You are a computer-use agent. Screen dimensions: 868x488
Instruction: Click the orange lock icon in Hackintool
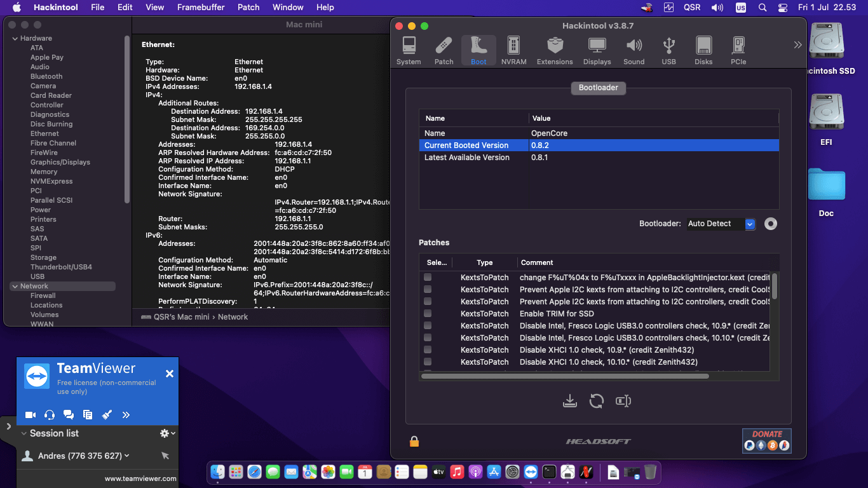point(414,441)
